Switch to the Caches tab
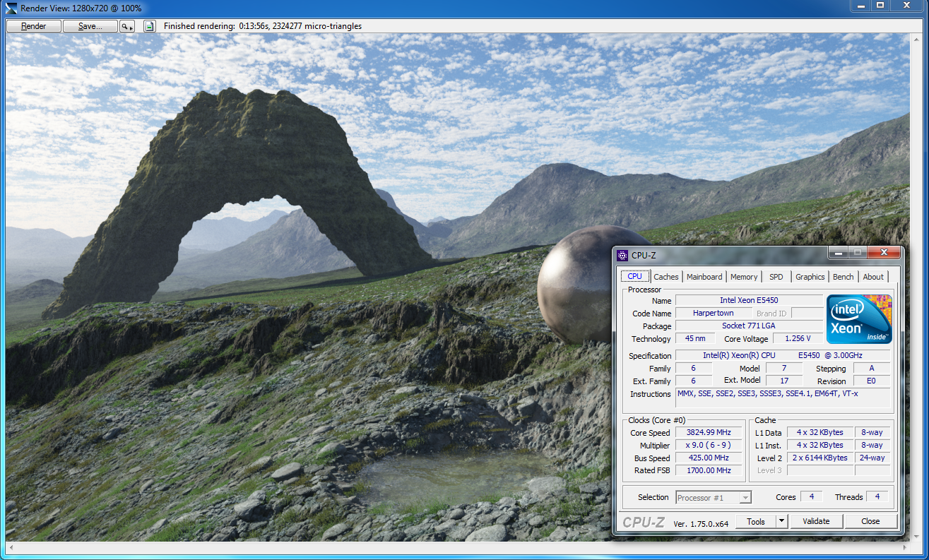The height and width of the screenshot is (560, 929). click(x=665, y=277)
